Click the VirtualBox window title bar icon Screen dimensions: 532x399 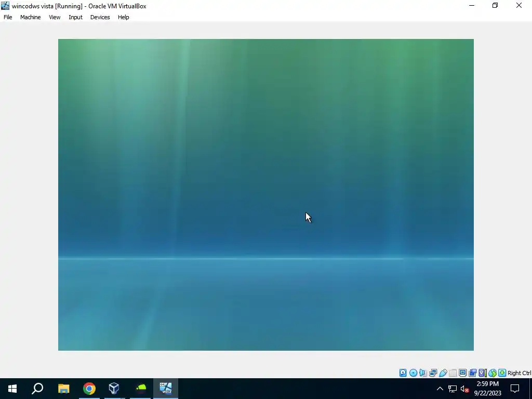5,6
